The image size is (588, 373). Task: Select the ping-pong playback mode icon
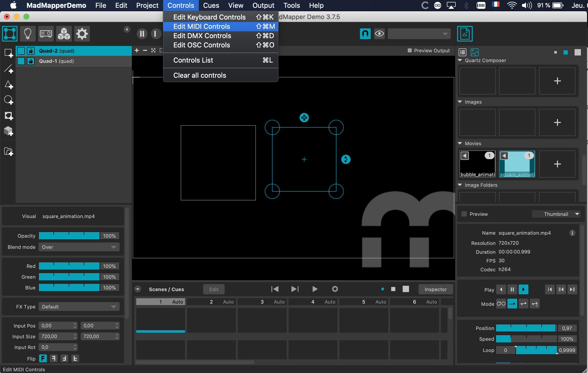point(523,304)
